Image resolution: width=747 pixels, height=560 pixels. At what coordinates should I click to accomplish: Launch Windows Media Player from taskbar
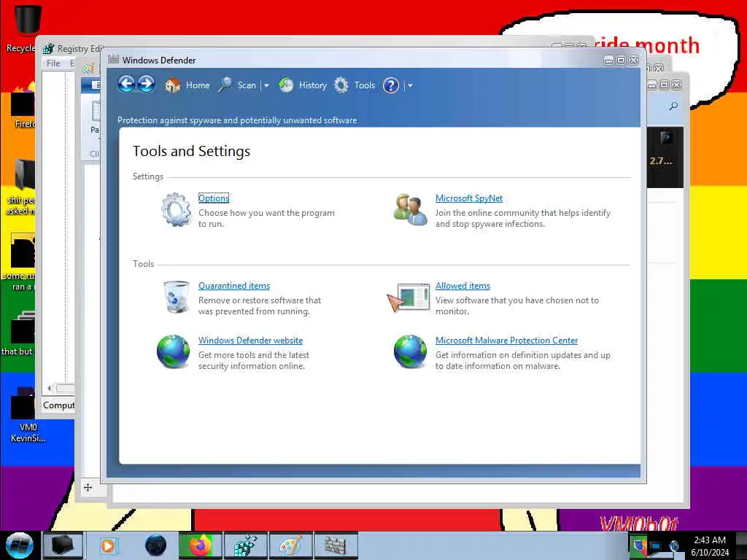(x=108, y=545)
